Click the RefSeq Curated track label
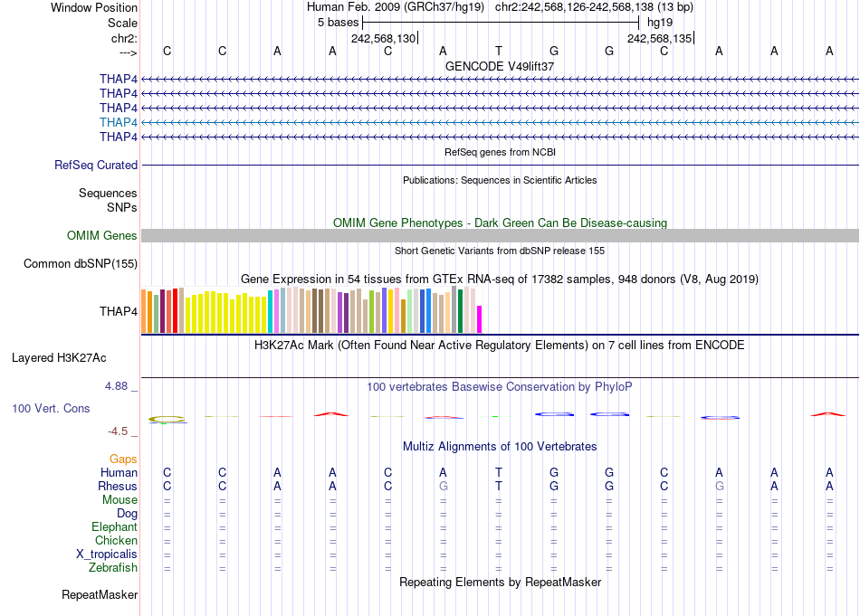The height and width of the screenshot is (616, 860). (96, 165)
